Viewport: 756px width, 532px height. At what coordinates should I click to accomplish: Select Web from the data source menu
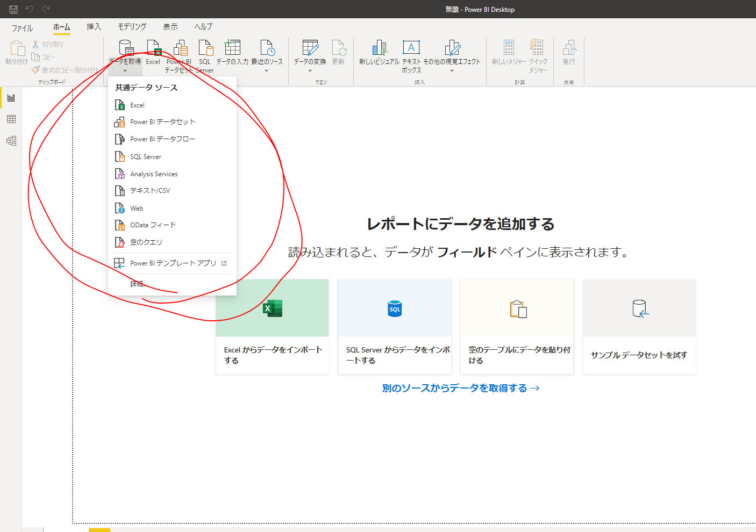click(x=172, y=209)
